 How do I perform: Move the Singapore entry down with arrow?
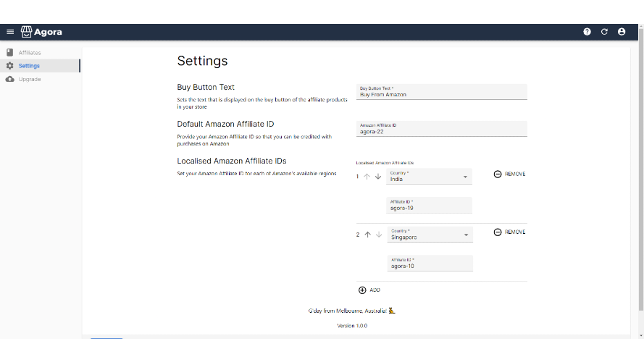click(x=377, y=235)
